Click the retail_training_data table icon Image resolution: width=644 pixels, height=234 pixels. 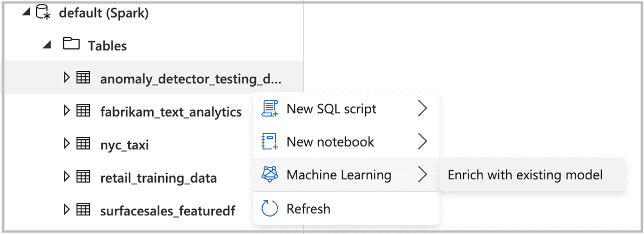pos(84,177)
